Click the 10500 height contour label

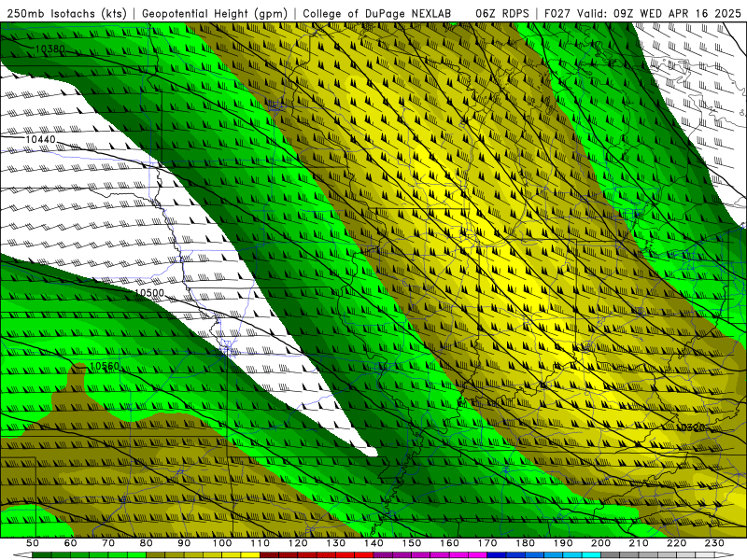tap(149, 293)
